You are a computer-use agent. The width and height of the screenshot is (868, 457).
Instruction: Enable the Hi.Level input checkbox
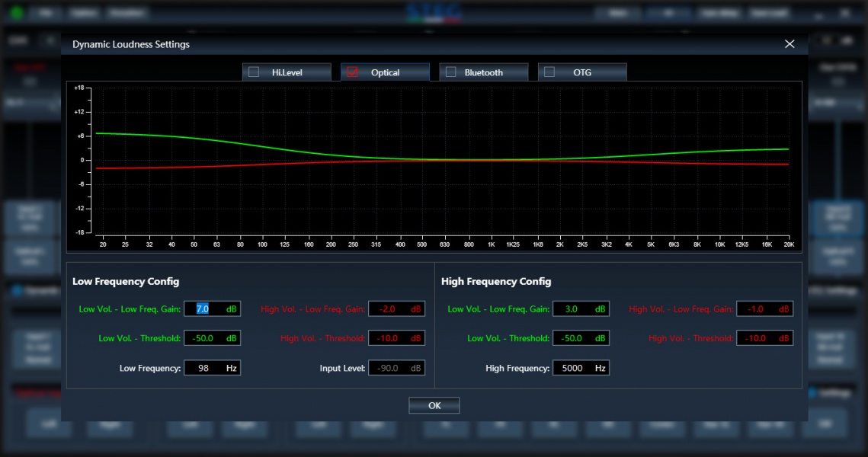[254, 72]
